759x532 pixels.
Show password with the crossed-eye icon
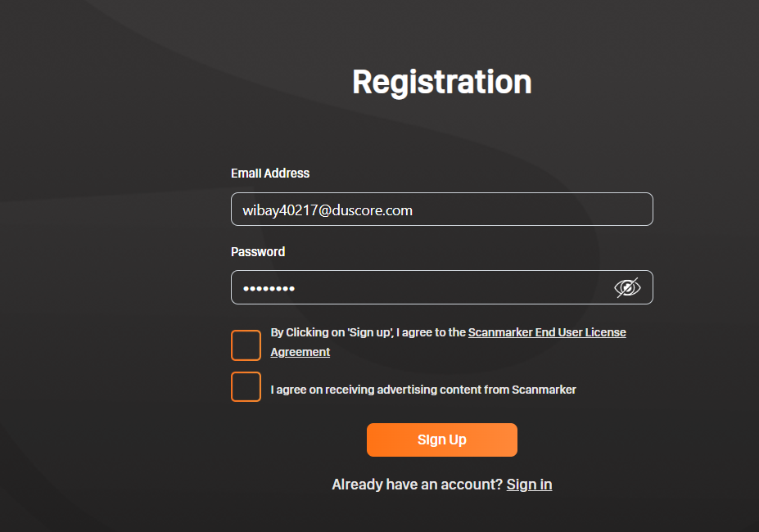click(627, 287)
